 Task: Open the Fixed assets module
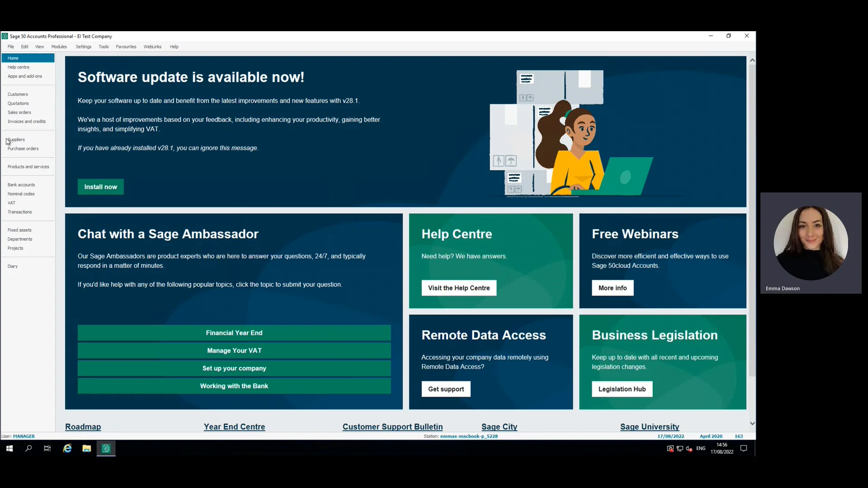19,230
